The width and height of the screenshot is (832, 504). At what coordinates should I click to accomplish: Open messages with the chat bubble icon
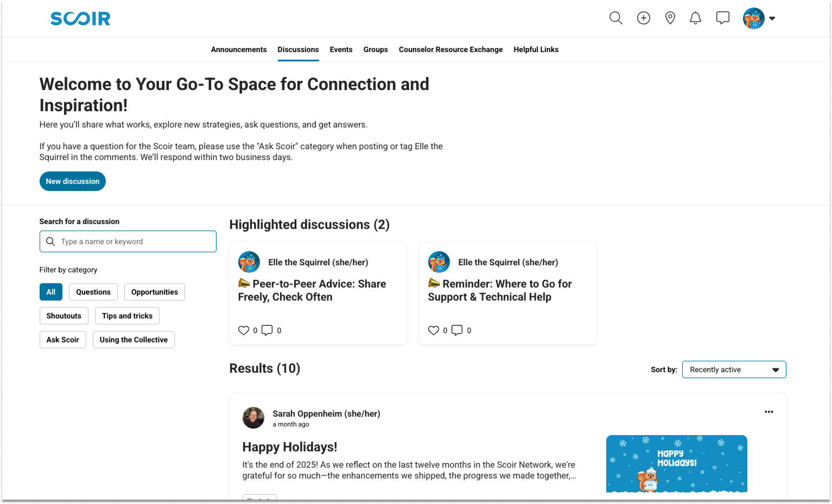pyautogui.click(x=722, y=18)
